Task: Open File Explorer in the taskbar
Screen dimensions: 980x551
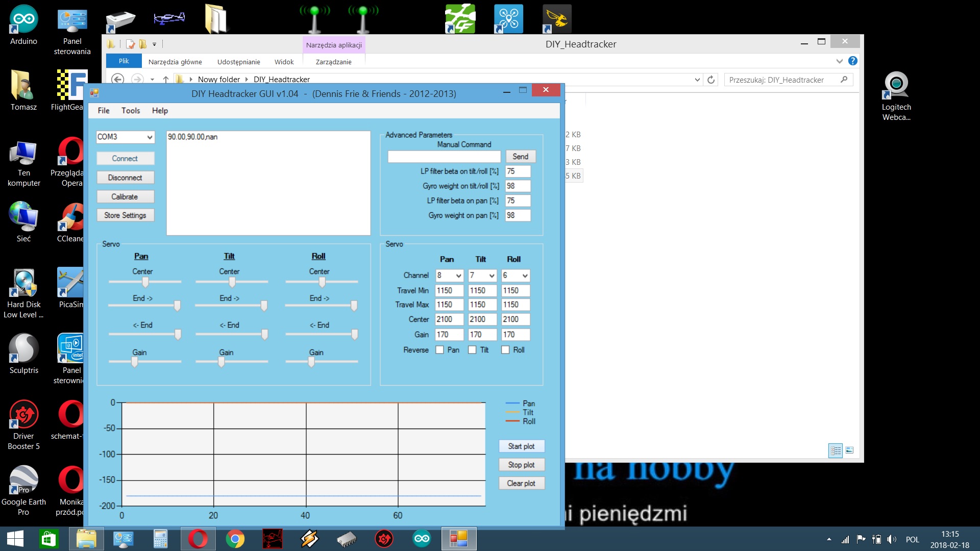Action: [x=86, y=539]
